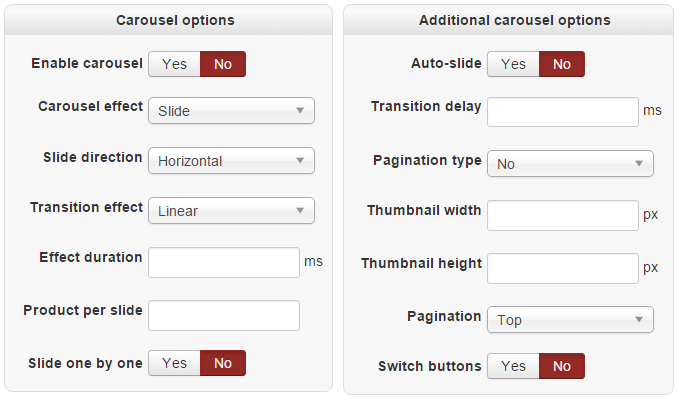Screen dimensions: 677x399
Task: Open the Pagination type dropdown
Action: [x=570, y=164]
